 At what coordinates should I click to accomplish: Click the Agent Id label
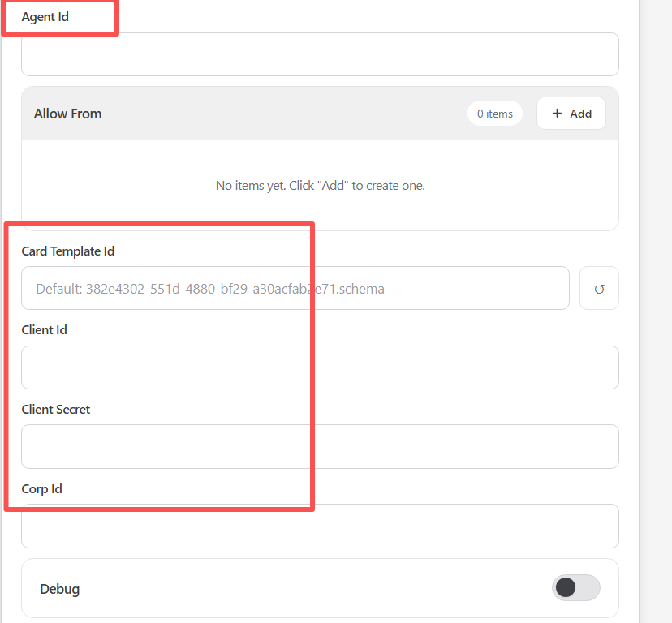pos(45,17)
